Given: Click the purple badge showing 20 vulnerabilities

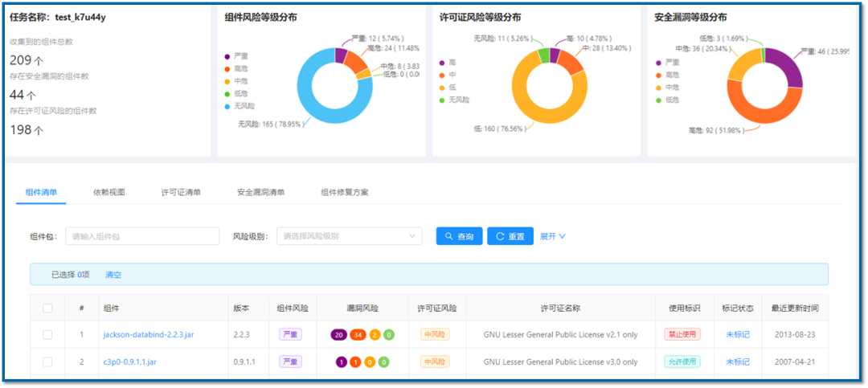Looking at the screenshot, I should pos(339,334).
